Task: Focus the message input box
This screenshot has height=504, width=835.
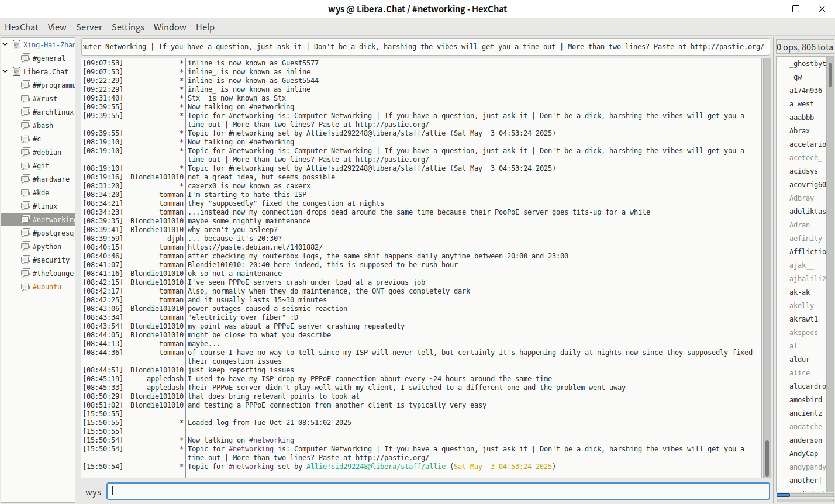Action: 439,492
